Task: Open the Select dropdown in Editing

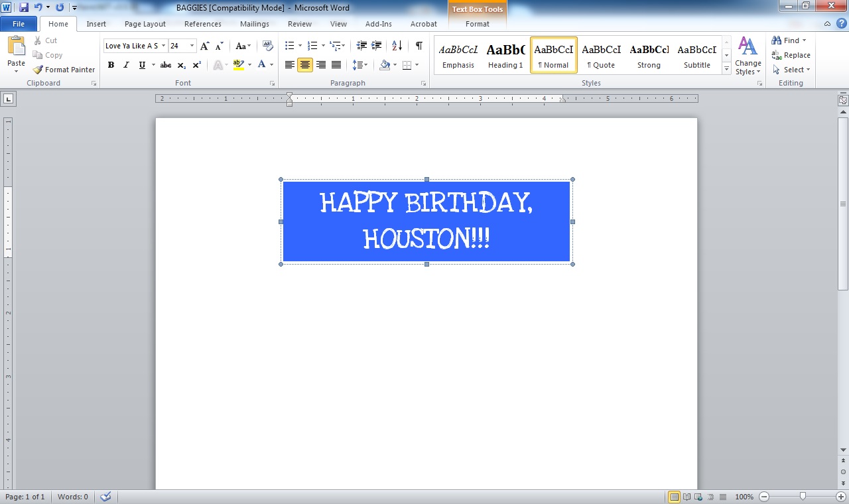Action: [x=790, y=70]
